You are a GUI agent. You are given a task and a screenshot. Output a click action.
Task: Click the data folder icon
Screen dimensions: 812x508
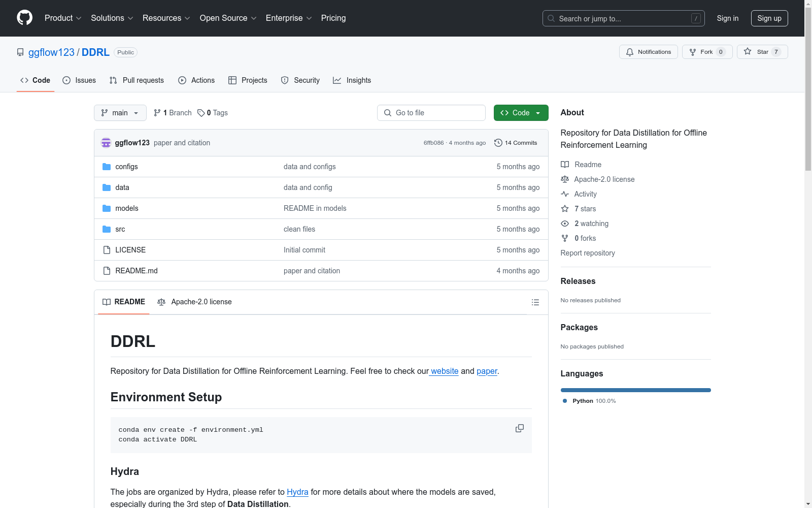[x=107, y=187]
